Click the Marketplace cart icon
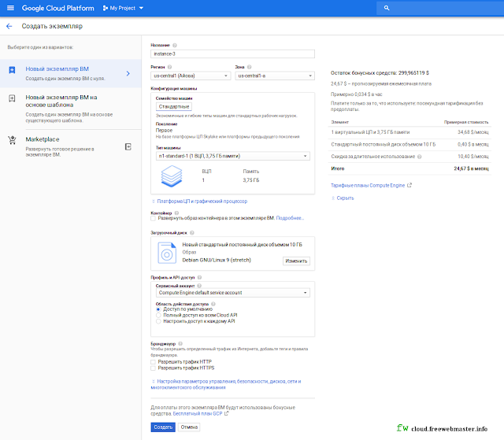Image resolution: width=504 pixels, height=440 pixels. [13, 140]
